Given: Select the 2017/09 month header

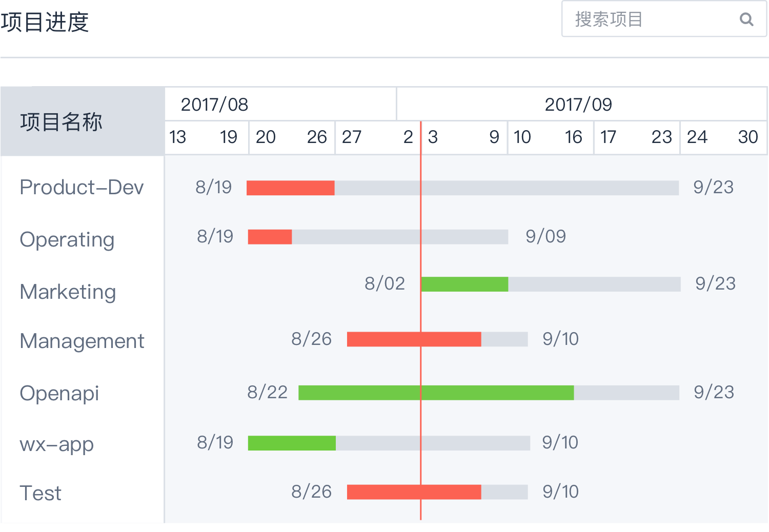Looking at the screenshot, I should pos(578,105).
